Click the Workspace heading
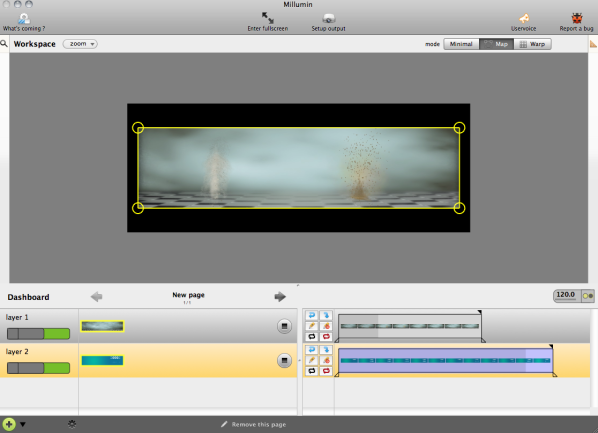The width and height of the screenshot is (598, 433). [35, 44]
